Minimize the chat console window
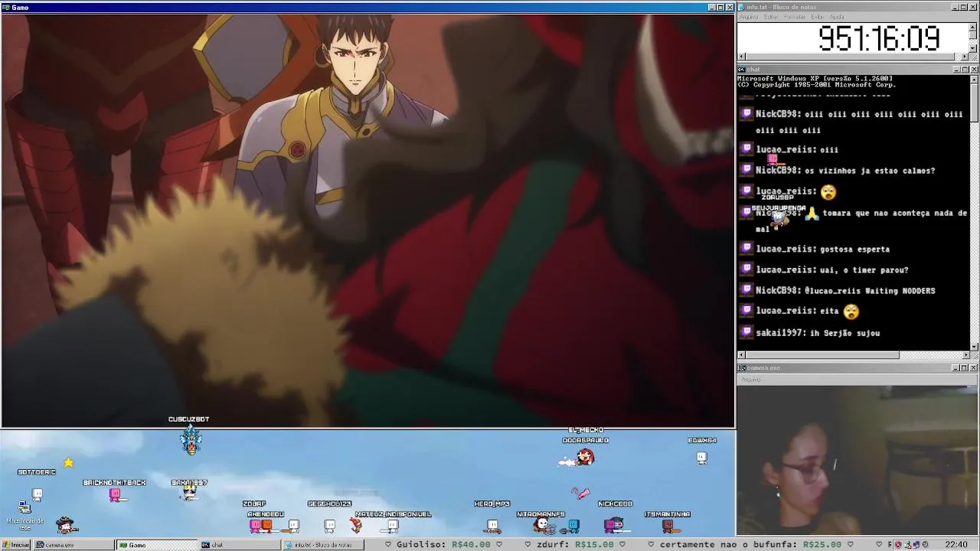Viewport: 980px width, 551px height. click(956, 70)
